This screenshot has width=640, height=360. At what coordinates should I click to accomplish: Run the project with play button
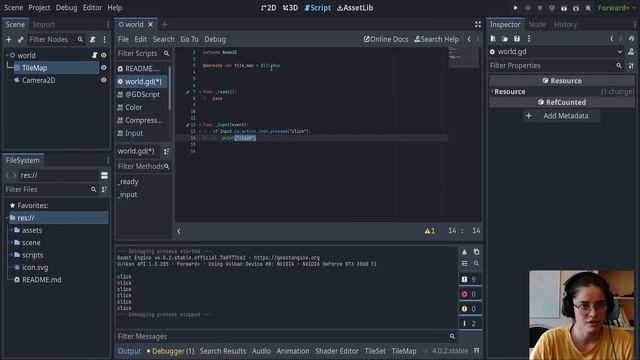coord(516,8)
